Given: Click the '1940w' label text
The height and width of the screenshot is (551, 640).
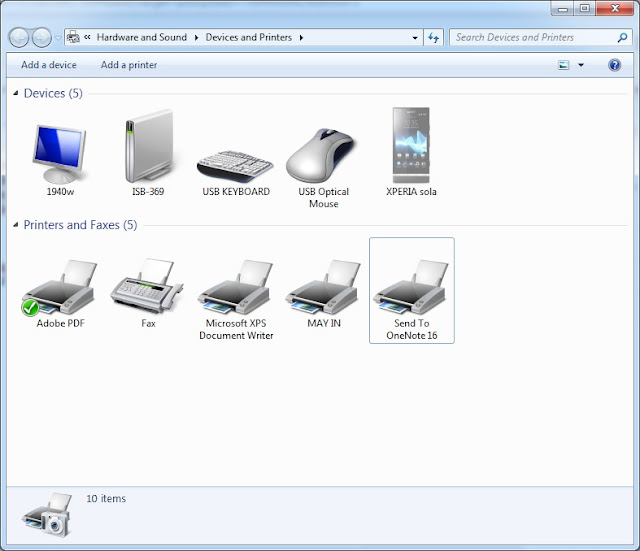Looking at the screenshot, I should coord(60,191).
